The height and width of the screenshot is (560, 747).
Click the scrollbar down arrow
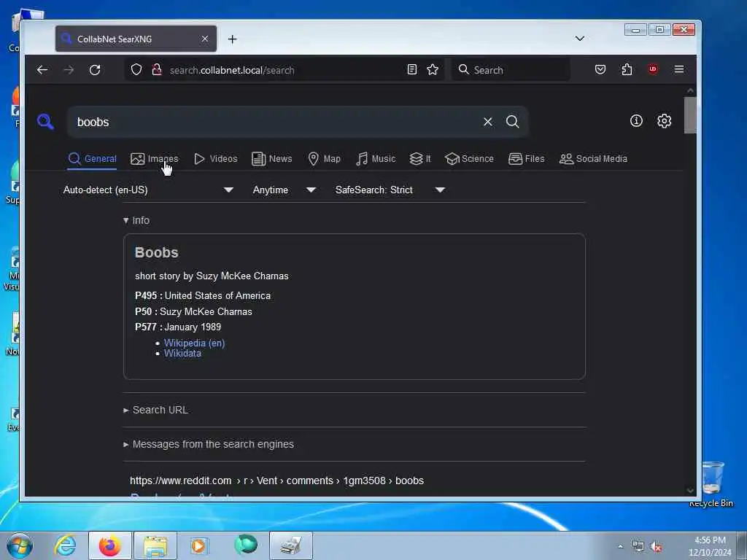[x=690, y=491]
